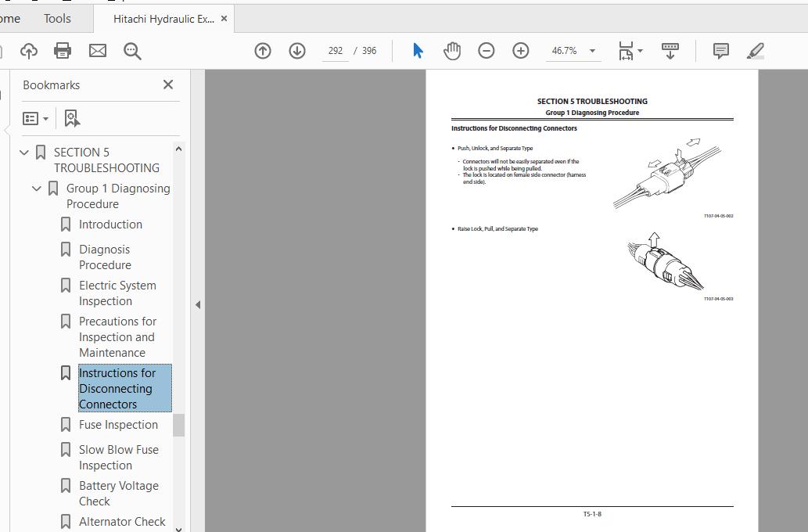Open the zoom level dropdown
Image resolution: width=808 pixels, height=532 pixels.
(593, 51)
